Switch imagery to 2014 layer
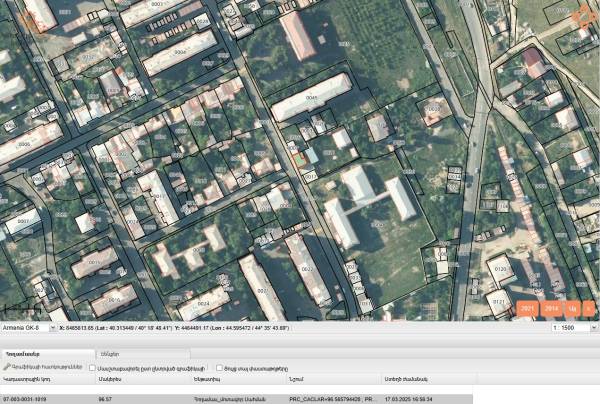The image size is (600, 404). point(552,308)
